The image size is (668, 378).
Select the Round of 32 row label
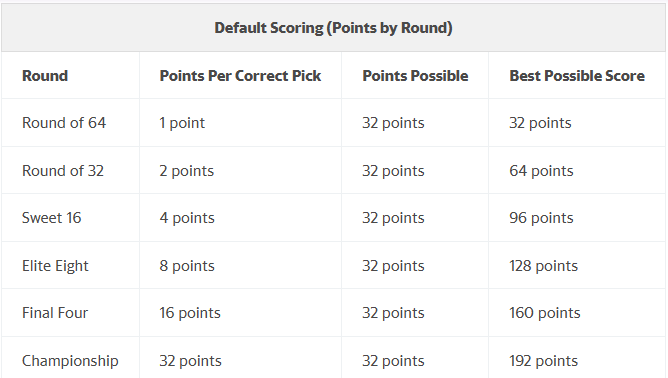63,171
